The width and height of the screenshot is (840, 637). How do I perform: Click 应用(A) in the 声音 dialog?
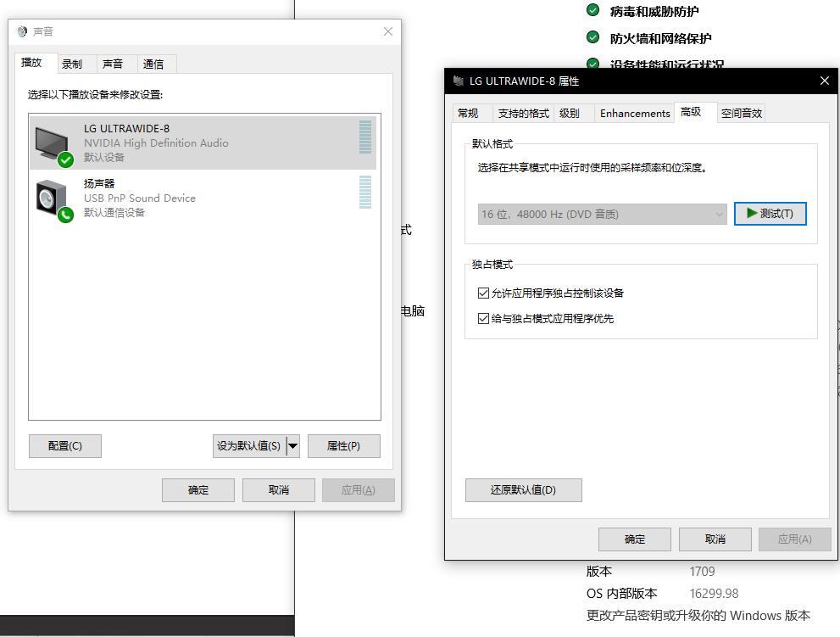pos(359,490)
